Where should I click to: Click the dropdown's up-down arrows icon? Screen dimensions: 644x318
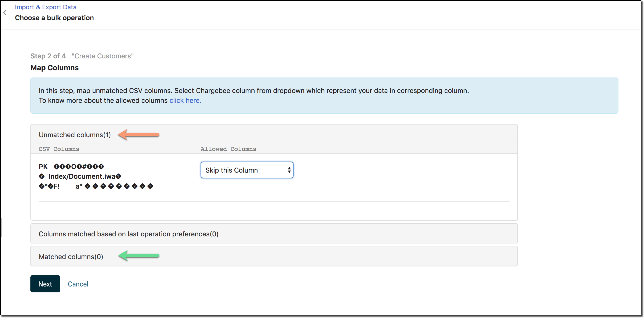tap(289, 170)
